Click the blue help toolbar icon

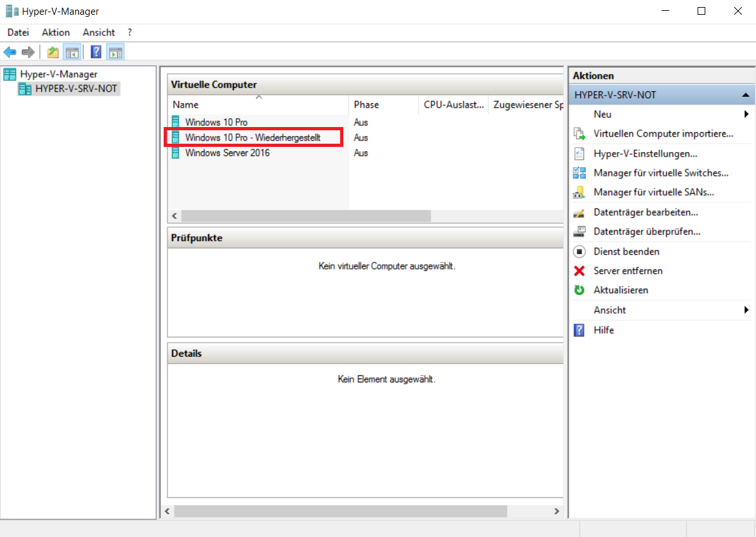[x=96, y=53]
